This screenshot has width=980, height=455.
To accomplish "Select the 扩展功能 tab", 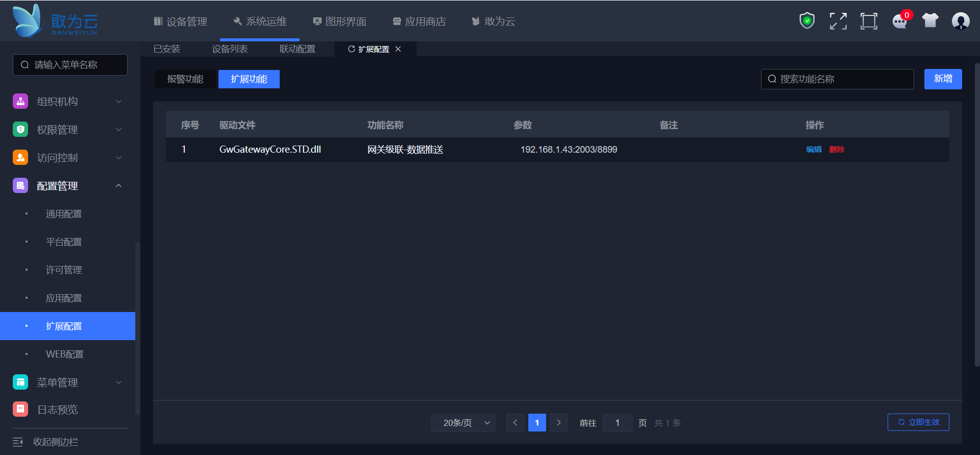I will (x=249, y=79).
